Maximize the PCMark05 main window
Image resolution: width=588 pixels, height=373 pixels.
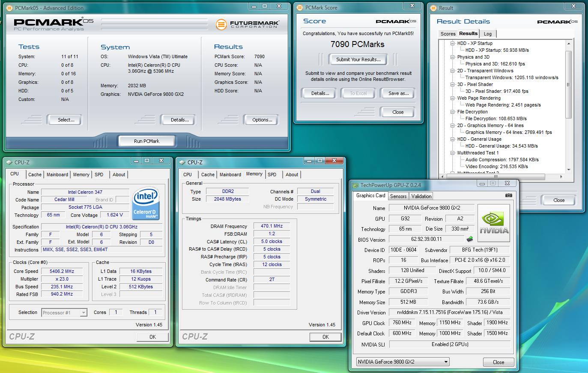point(264,6)
